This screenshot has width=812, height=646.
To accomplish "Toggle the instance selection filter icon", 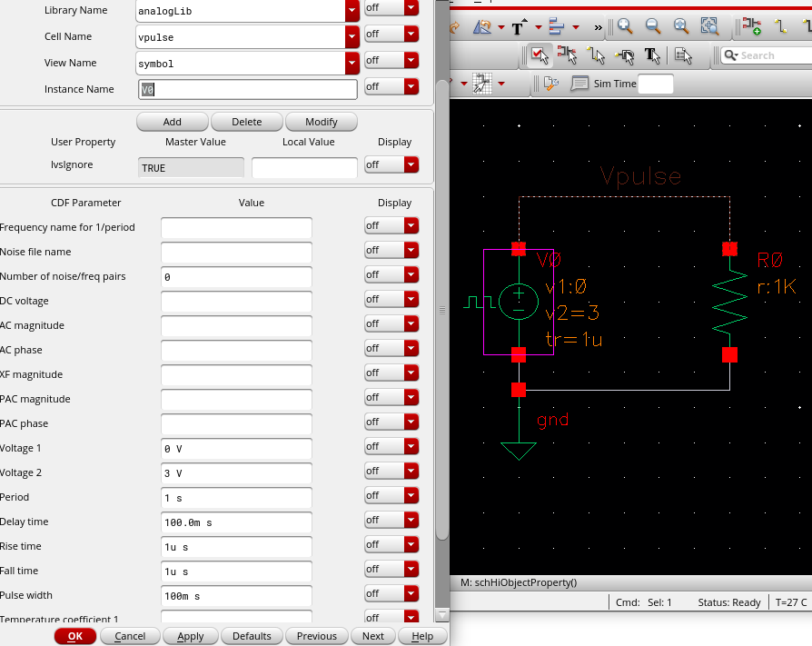I will pyautogui.click(x=568, y=55).
